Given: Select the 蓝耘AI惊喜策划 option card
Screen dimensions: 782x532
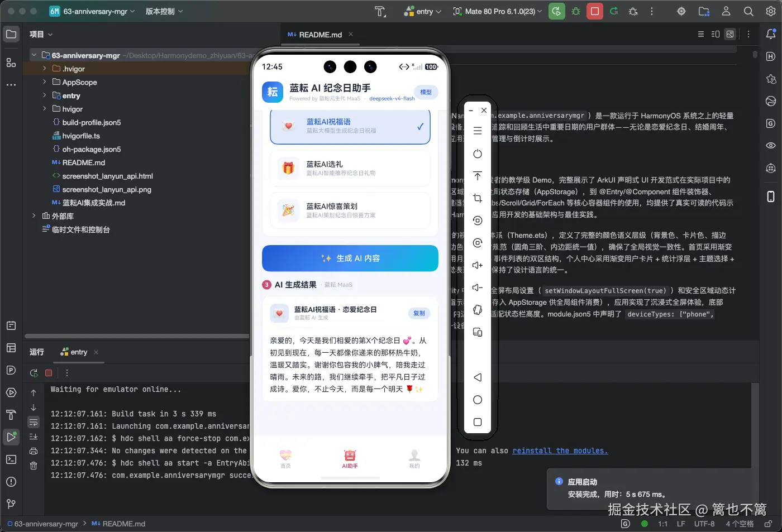Looking at the screenshot, I should (350, 210).
